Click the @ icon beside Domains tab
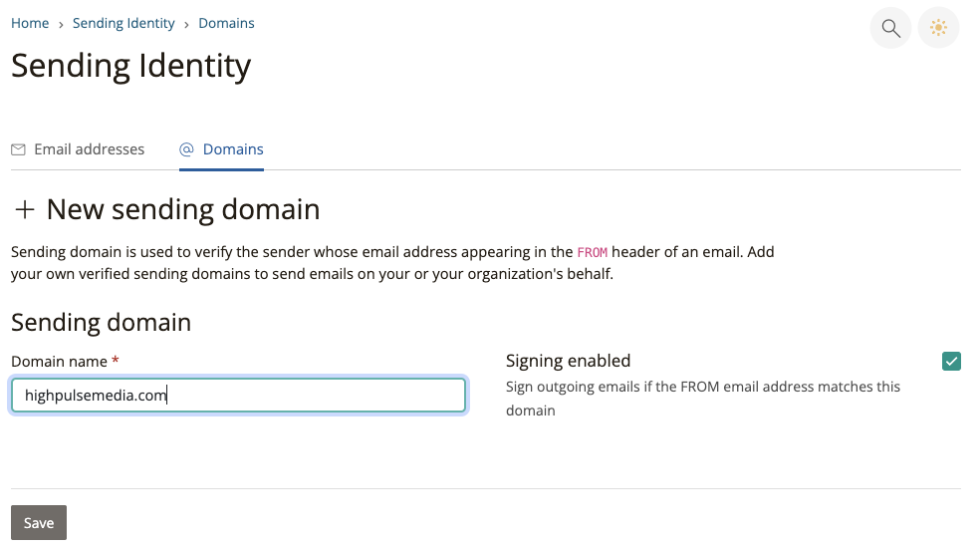 (x=186, y=149)
